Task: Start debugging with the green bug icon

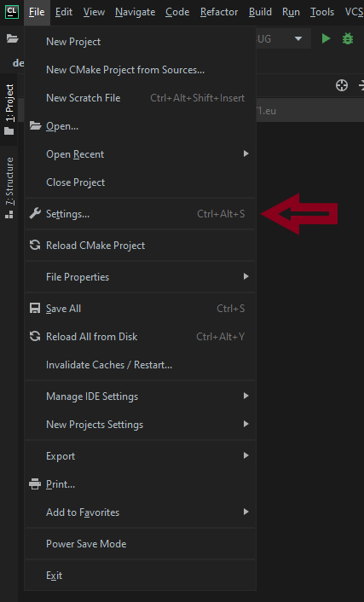Action: click(348, 38)
